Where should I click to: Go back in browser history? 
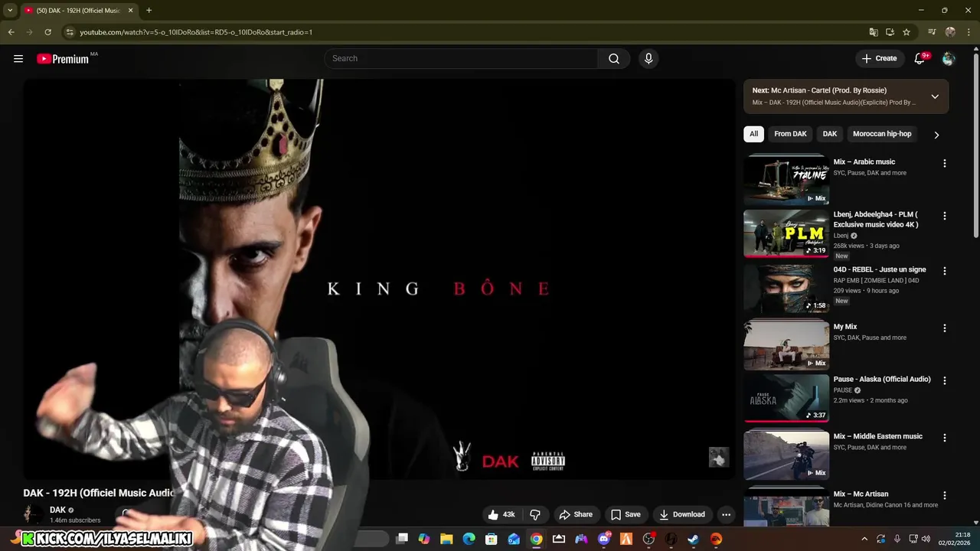tap(11, 32)
